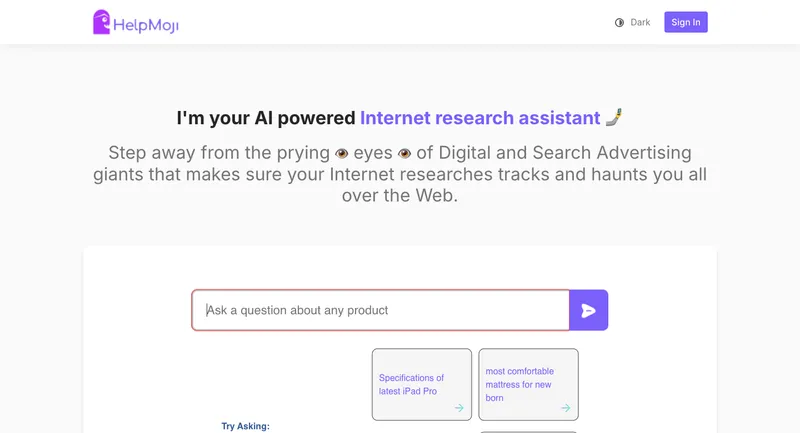Click the 'Try Asking:' label
The width and height of the screenshot is (800, 433).
(x=245, y=426)
